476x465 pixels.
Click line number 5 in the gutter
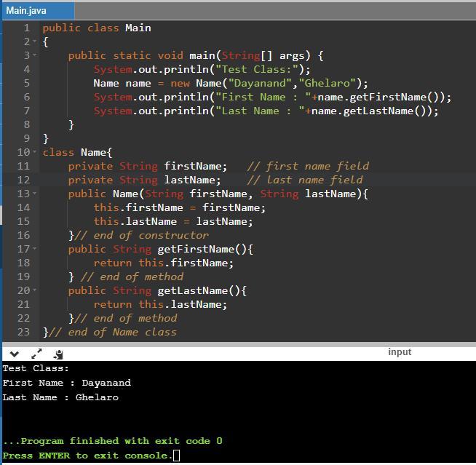click(26, 84)
